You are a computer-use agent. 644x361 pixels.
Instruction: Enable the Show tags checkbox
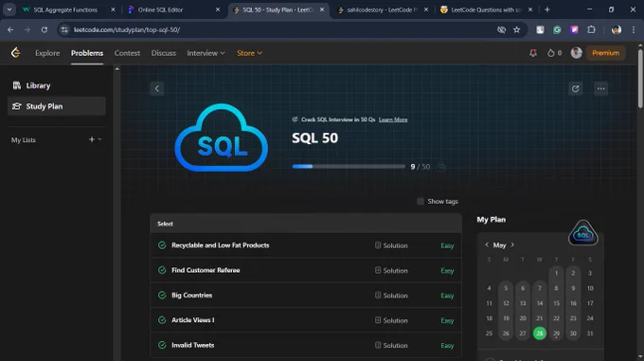click(420, 201)
